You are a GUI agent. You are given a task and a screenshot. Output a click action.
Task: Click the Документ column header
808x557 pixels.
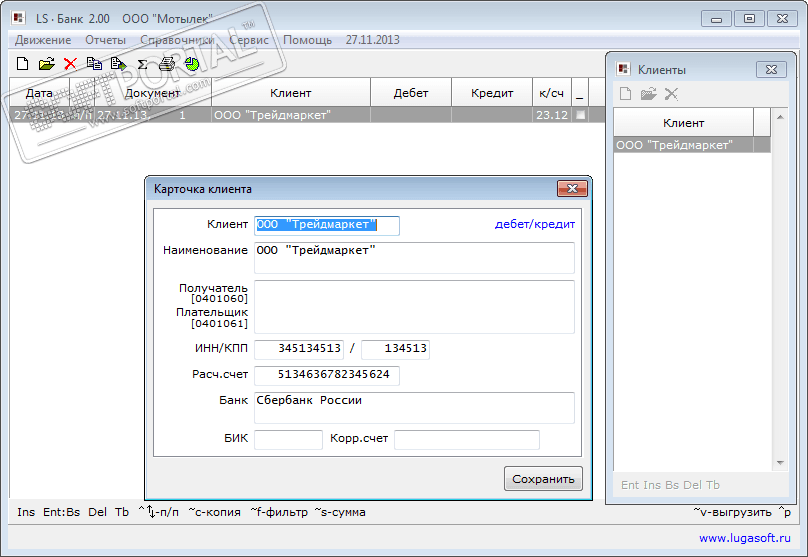point(153,93)
